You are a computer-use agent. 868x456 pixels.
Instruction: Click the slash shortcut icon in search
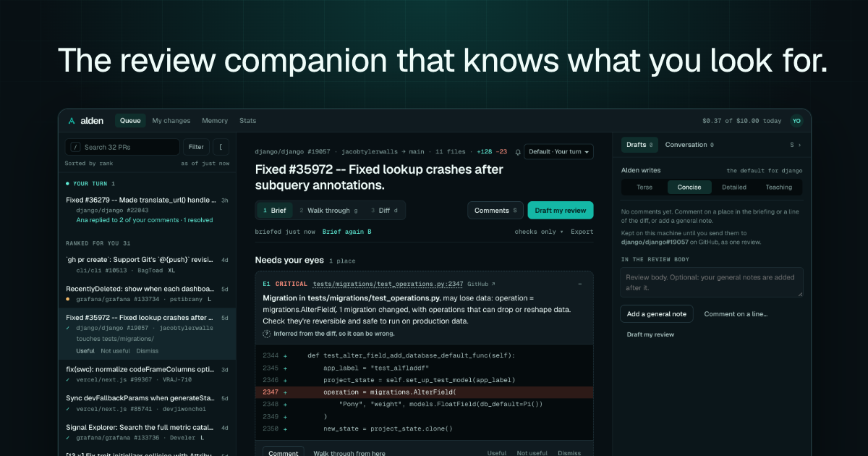point(75,147)
